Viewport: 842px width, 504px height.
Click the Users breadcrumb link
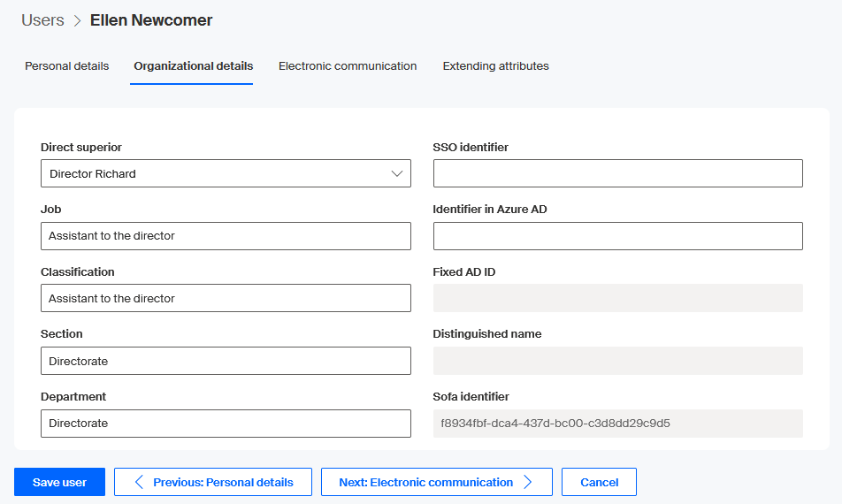click(x=42, y=20)
